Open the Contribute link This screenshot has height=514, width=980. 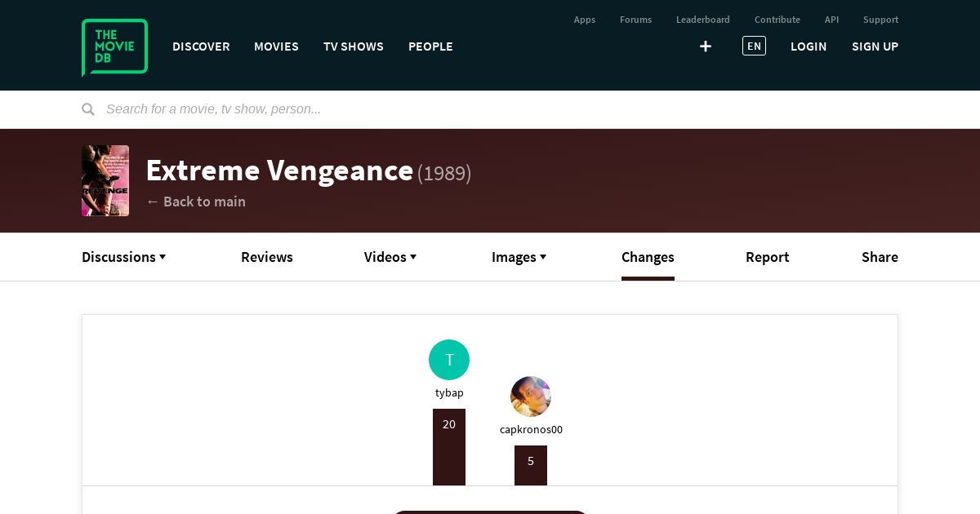point(777,20)
